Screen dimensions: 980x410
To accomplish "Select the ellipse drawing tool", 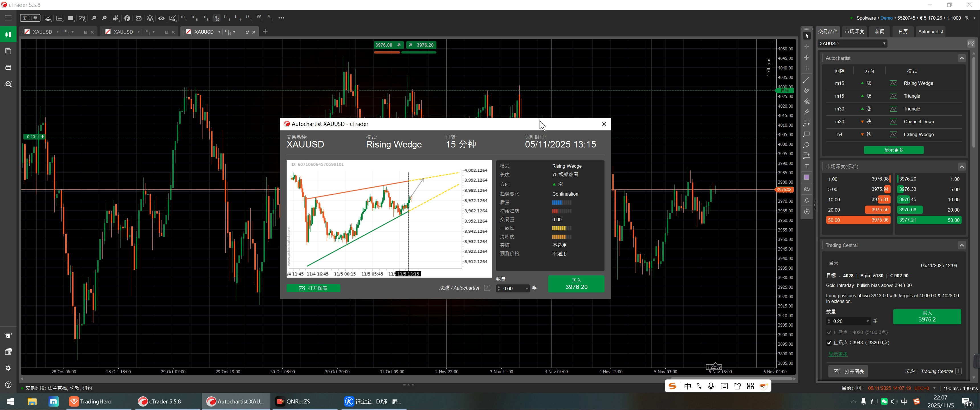I will coord(807,145).
